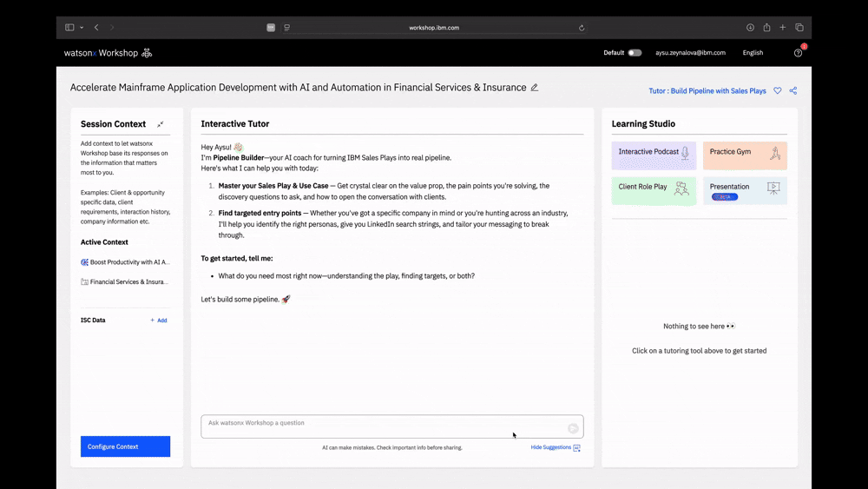
Task: Open Tutor: Build Pipeline with Sales Plays link
Action: (707, 91)
